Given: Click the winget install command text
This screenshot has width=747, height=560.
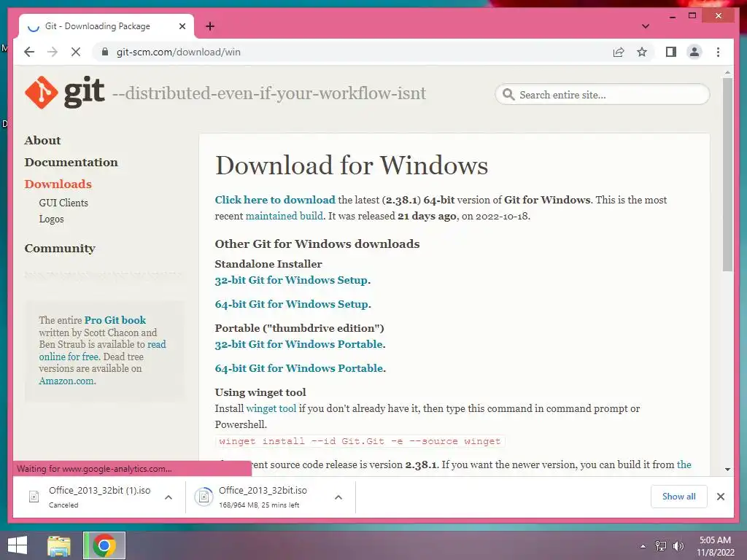Looking at the screenshot, I should (360, 441).
